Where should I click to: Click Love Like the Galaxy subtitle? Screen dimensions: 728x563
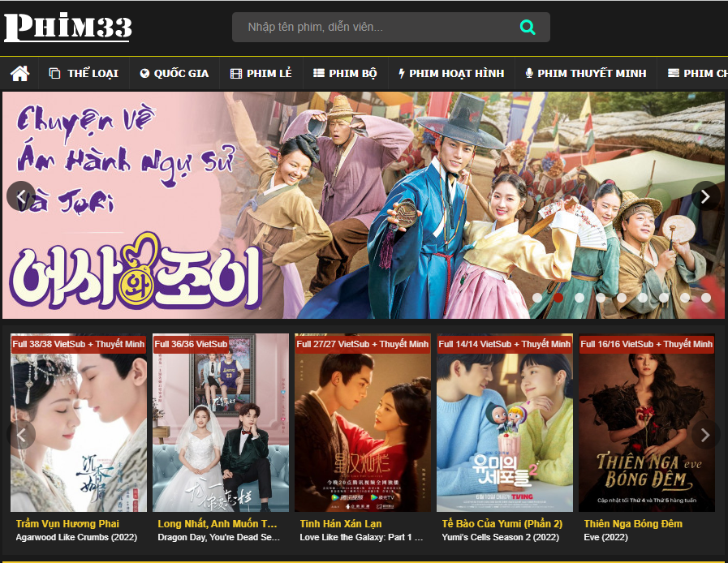[x=361, y=537]
